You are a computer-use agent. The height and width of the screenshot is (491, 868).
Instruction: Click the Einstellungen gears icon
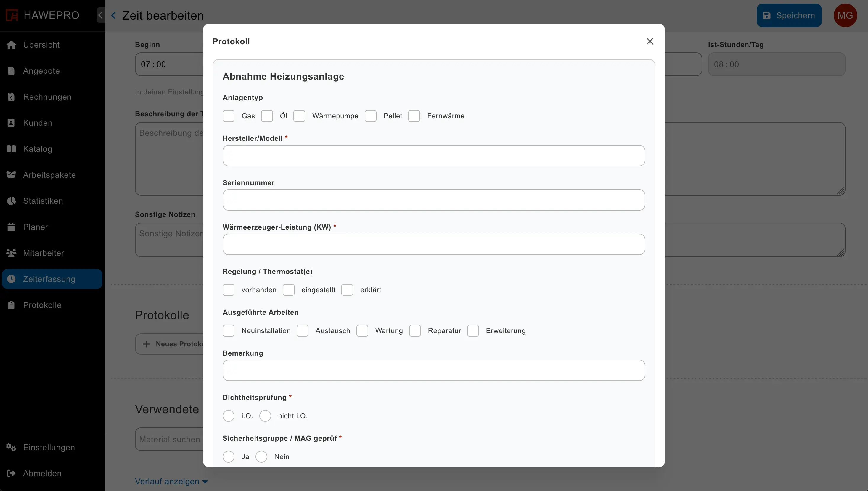(x=11, y=448)
